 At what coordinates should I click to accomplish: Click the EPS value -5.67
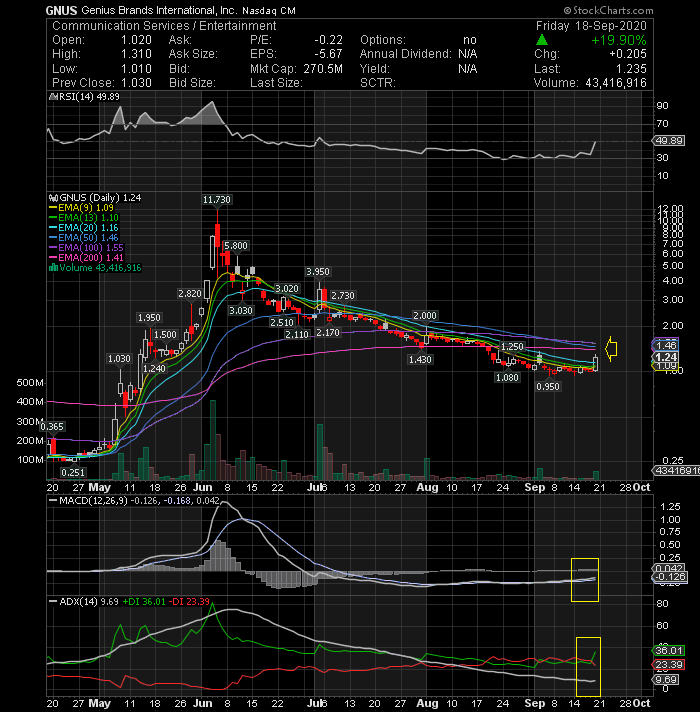click(328, 54)
